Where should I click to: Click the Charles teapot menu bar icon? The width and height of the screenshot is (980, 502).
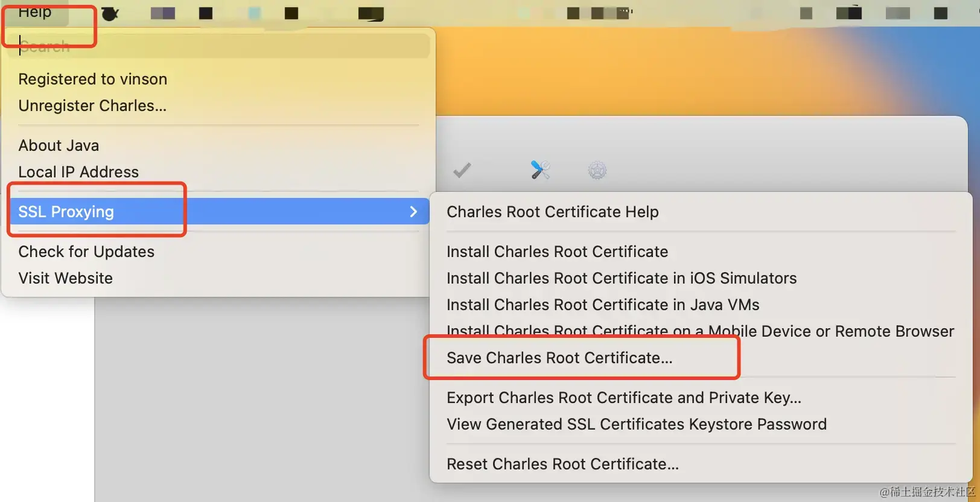click(x=110, y=13)
